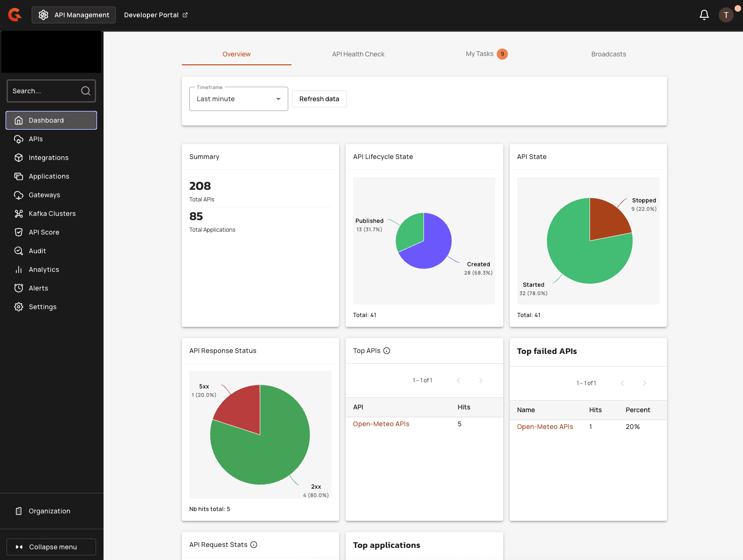Viewport: 743px width, 560px height.
Task: Open the Timeframe dropdown
Action: (x=238, y=99)
